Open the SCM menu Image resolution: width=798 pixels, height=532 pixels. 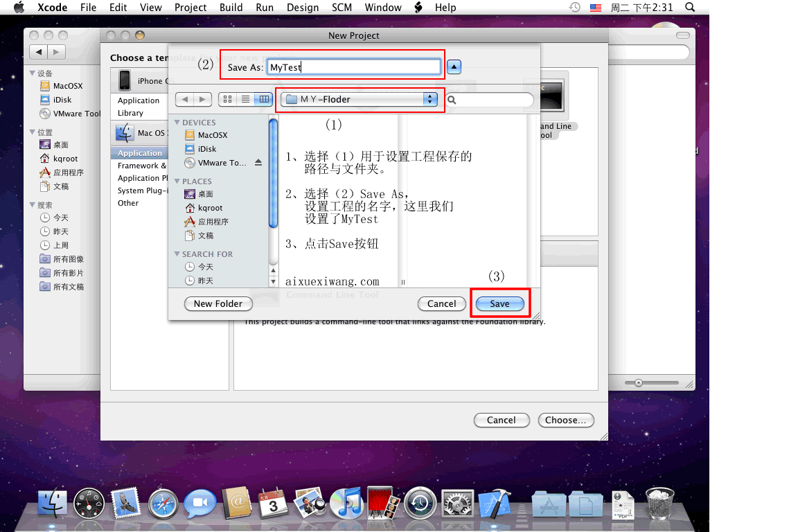pos(342,7)
